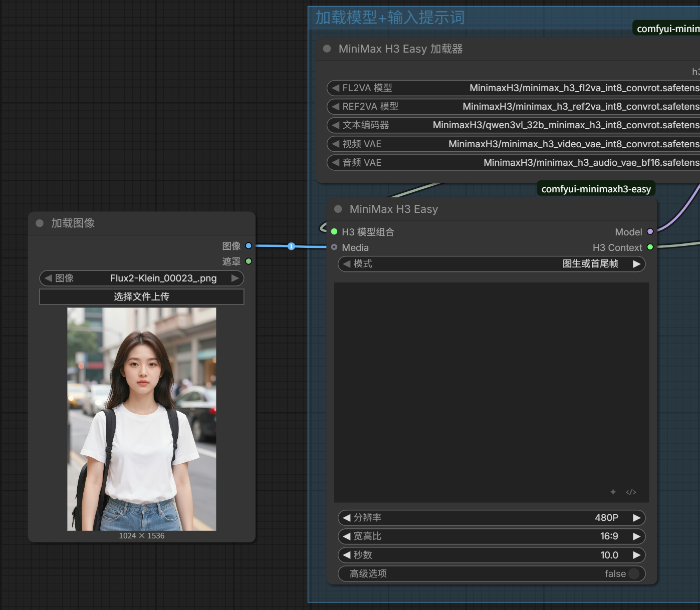This screenshot has width=700, height=610.
Task: Click the 1024 × 1536 size label
Action: coord(142,535)
